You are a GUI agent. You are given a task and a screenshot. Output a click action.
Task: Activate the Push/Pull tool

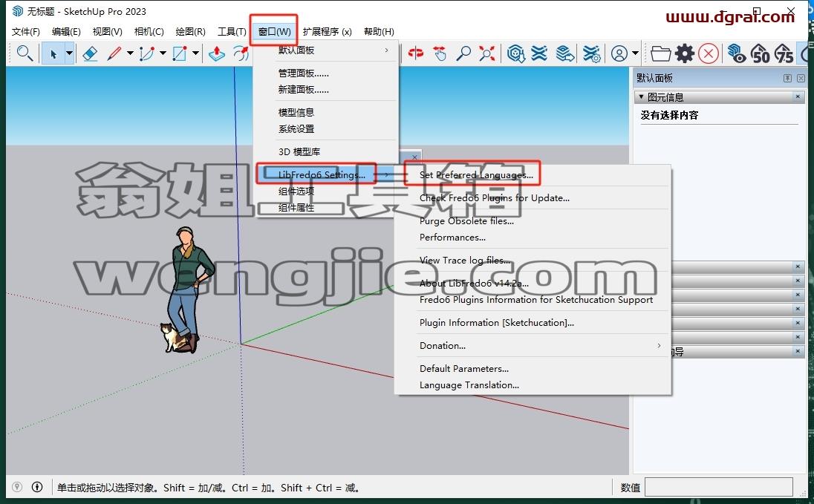[x=217, y=53]
